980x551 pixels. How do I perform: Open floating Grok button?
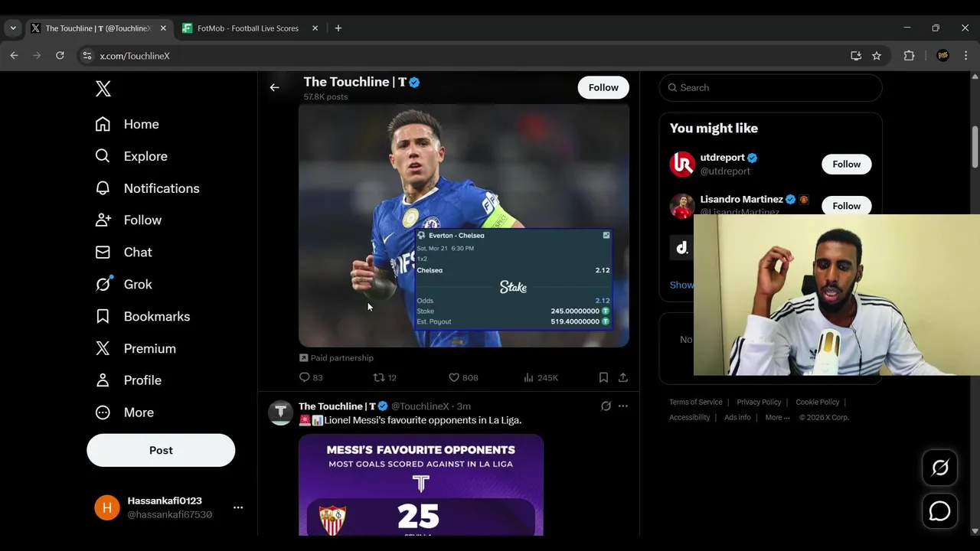point(940,467)
